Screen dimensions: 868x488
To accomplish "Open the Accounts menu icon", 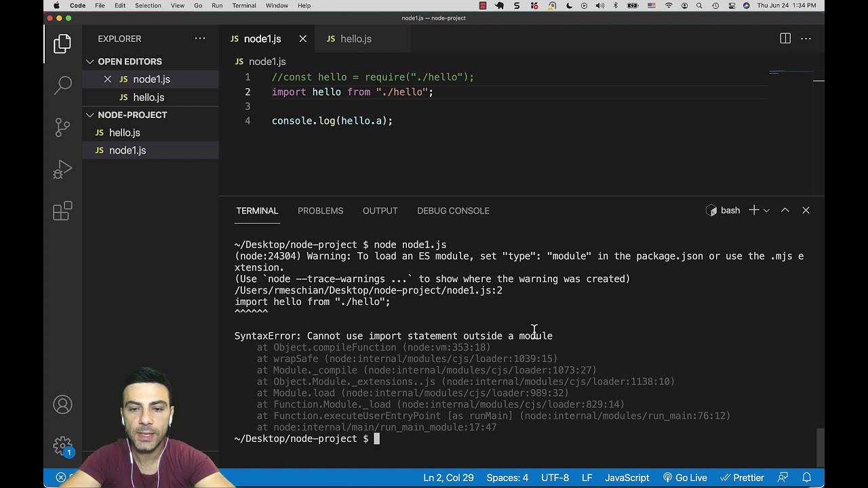I will click(62, 405).
